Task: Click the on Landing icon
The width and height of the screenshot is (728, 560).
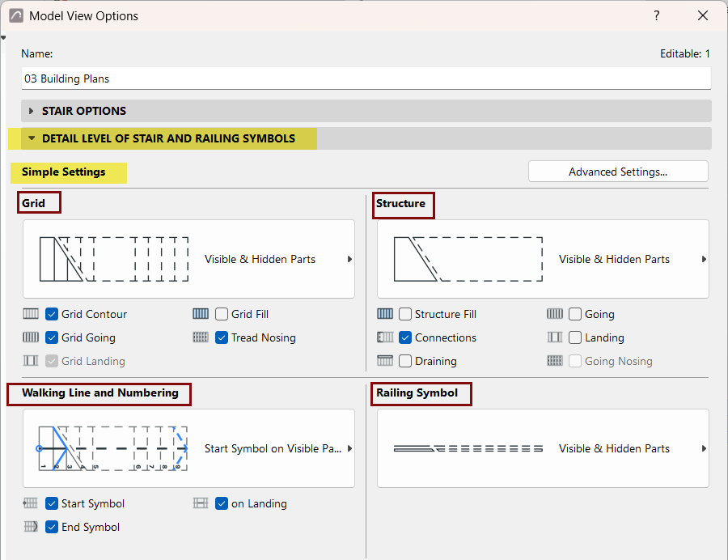Action: (201, 503)
